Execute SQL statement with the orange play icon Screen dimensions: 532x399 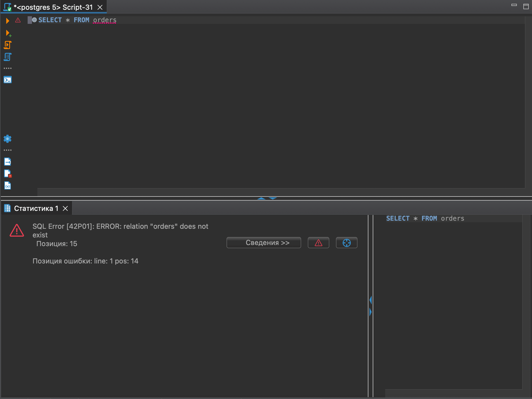tap(8, 21)
